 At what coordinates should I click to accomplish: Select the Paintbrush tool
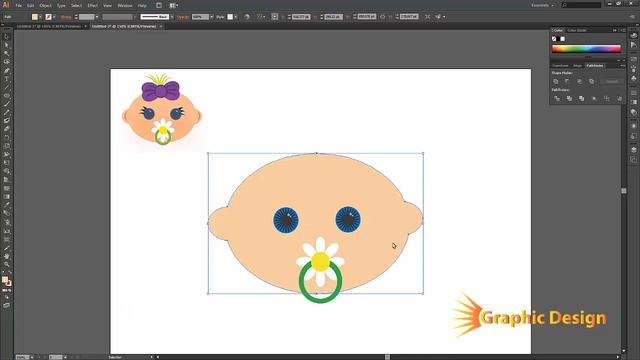(7, 104)
